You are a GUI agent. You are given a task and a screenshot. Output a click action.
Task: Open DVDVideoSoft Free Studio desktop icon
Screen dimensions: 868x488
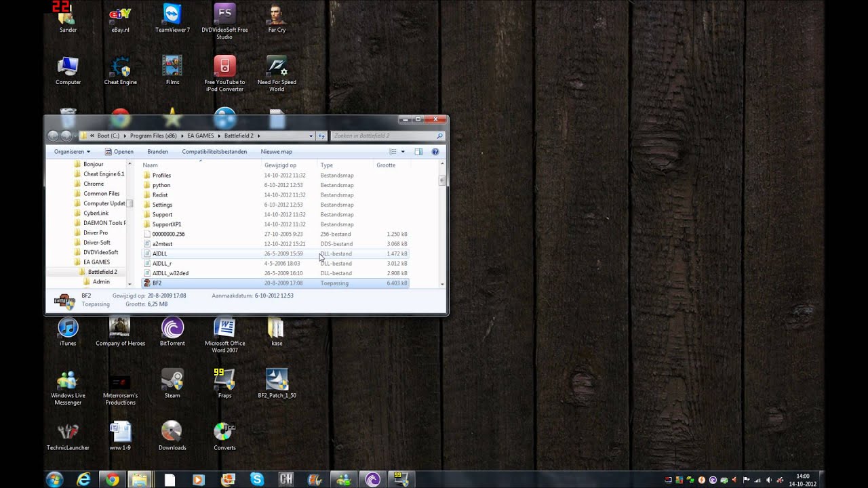point(224,20)
